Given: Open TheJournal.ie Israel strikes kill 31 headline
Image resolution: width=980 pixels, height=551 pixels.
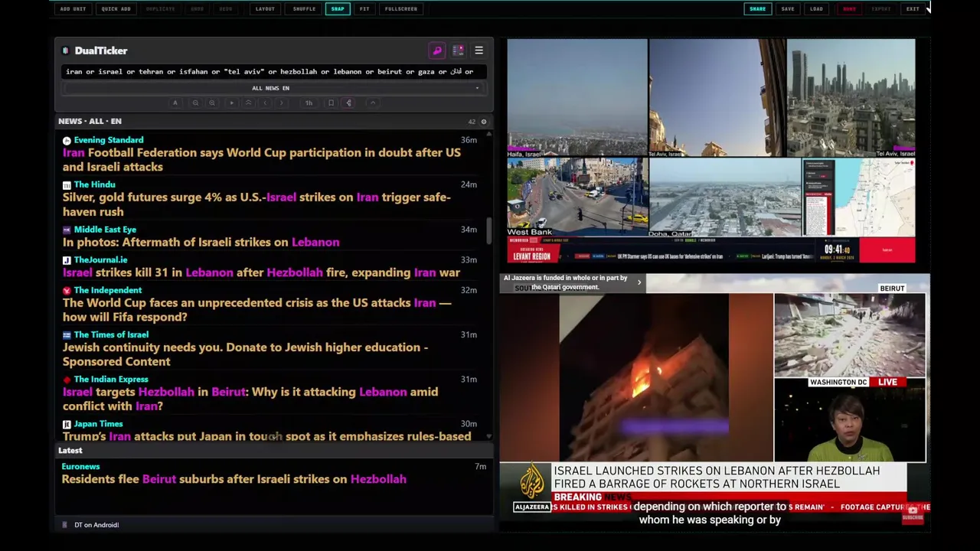Looking at the screenshot, I should tap(261, 272).
